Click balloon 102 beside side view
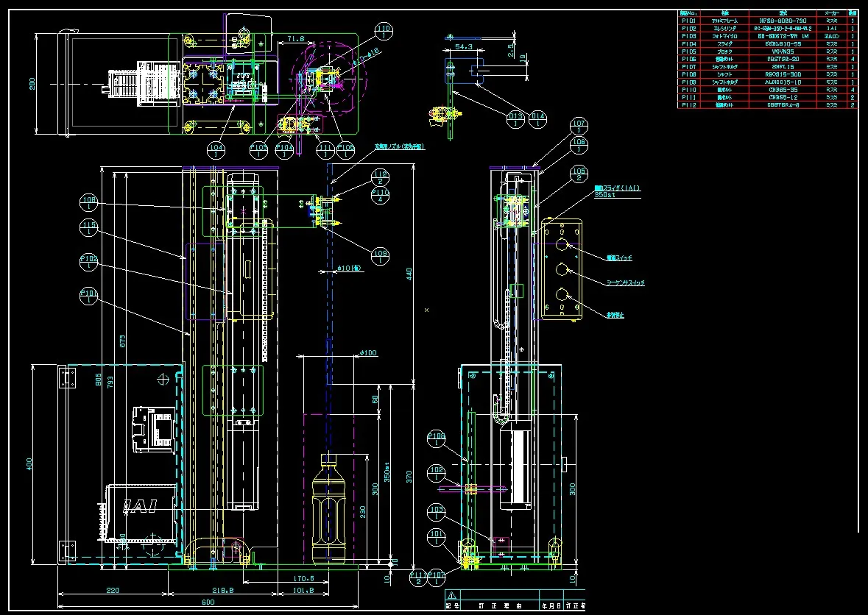 coord(437,473)
